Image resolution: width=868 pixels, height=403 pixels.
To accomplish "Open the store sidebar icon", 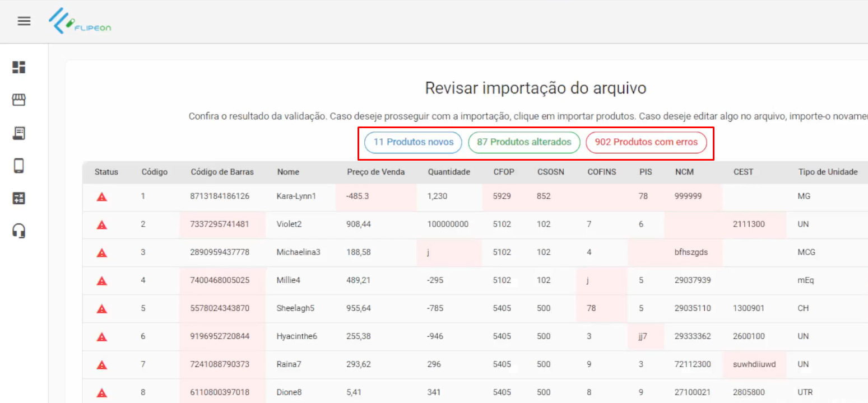I will pyautogui.click(x=19, y=100).
